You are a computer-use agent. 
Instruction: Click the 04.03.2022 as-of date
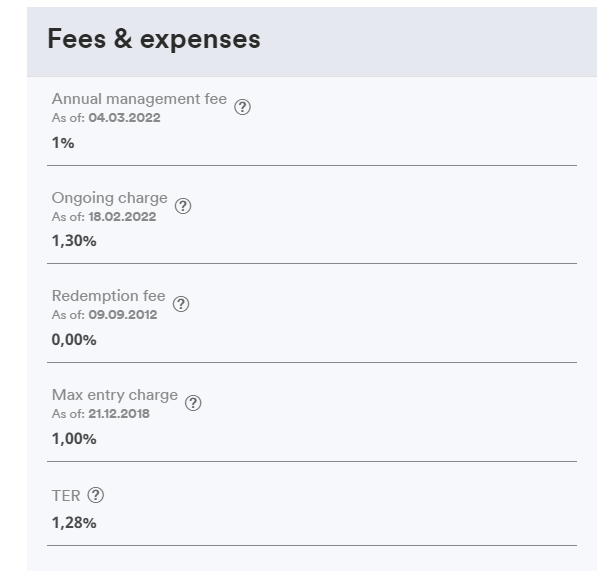[123, 118]
